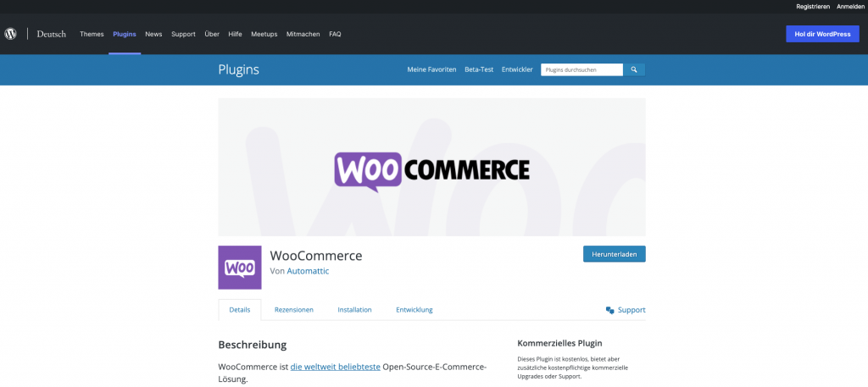Open the FAQ menu item
The width and height of the screenshot is (868, 387).
(335, 34)
